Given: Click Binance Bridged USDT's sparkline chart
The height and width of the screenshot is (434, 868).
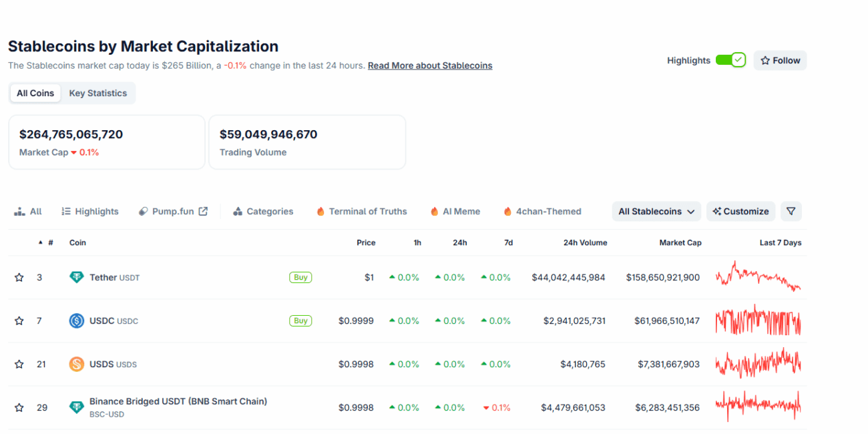Looking at the screenshot, I should (x=758, y=405).
